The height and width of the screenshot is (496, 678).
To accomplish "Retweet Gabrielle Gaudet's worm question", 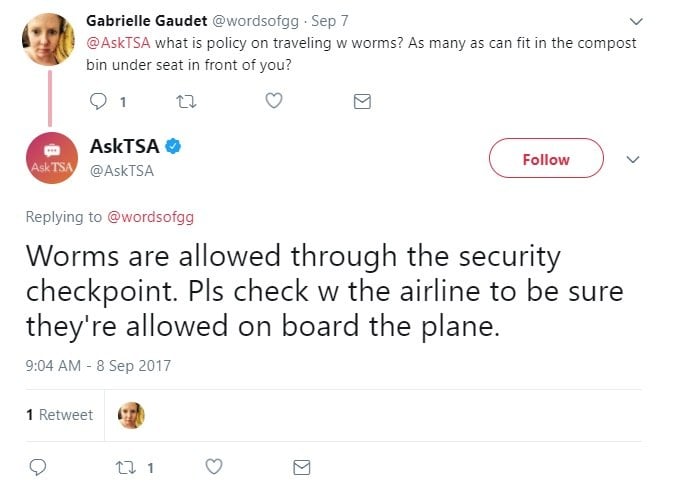I will [186, 101].
